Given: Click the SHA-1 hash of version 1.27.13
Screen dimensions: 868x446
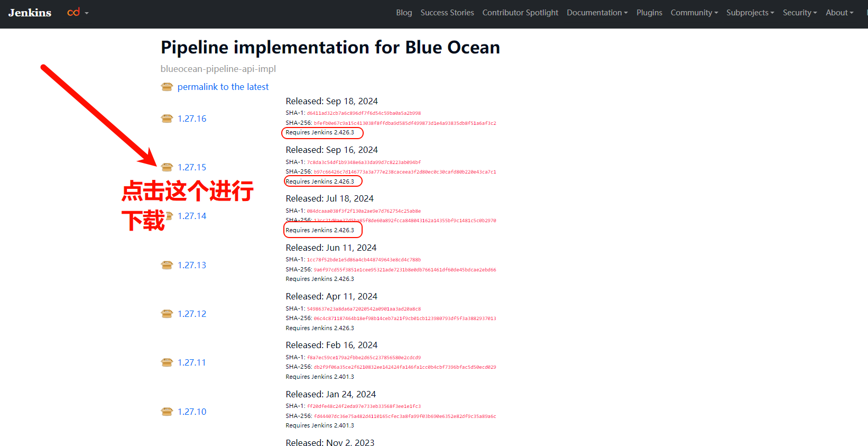Looking at the screenshot, I should 364,260.
